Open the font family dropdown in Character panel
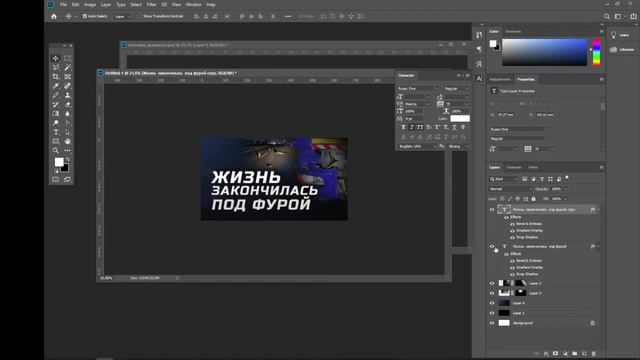The height and width of the screenshot is (360, 640). 418,89
